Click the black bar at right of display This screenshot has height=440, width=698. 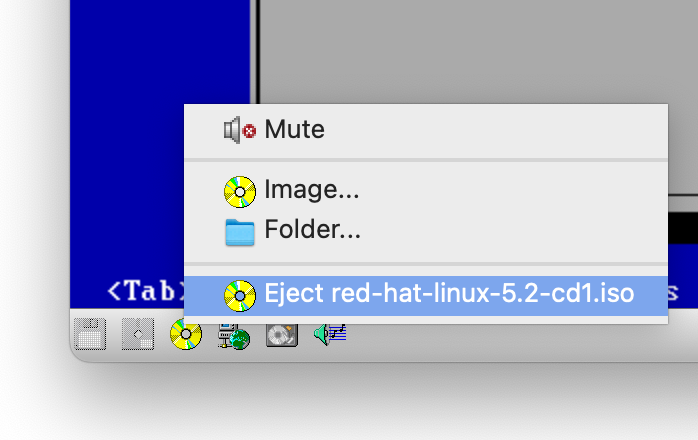point(683,228)
